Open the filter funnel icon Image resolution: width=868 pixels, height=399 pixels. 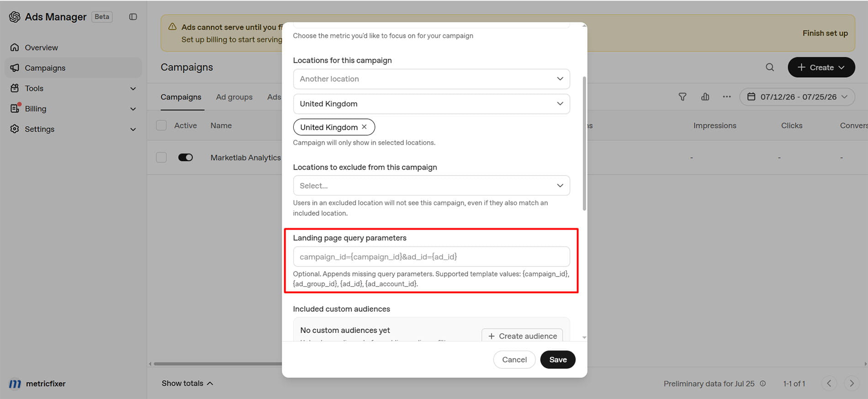(x=682, y=97)
